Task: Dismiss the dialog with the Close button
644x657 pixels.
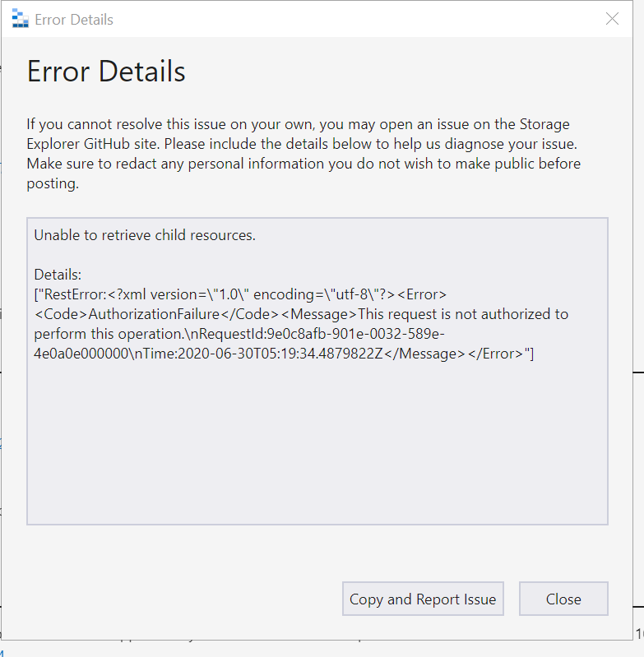Action: click(x=563, y=599)
